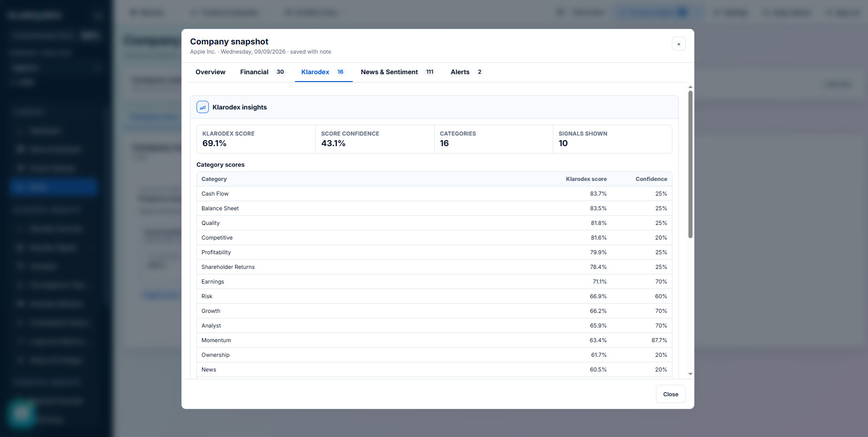Click the Categories 16 stat card
This screenshot has height=437, width=868.
[x=493, y=139]
